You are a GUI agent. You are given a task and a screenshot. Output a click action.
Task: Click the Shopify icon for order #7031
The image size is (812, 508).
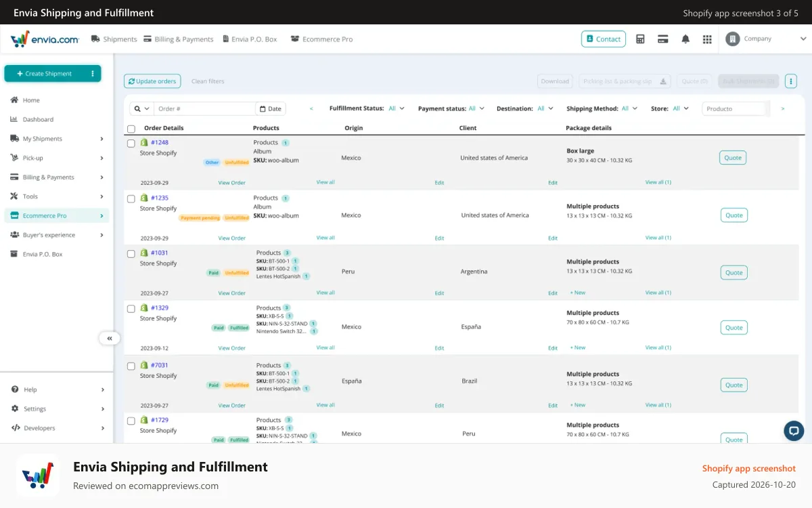[x=144, y=365]
